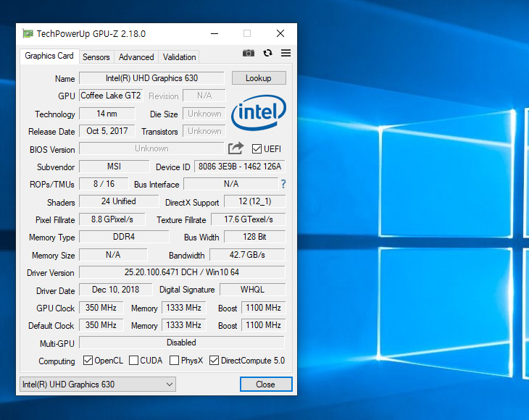Viewport: 529px width, 420px height.
Task: Take a screenshot with the camera icon
Action: tap(249, 53)
